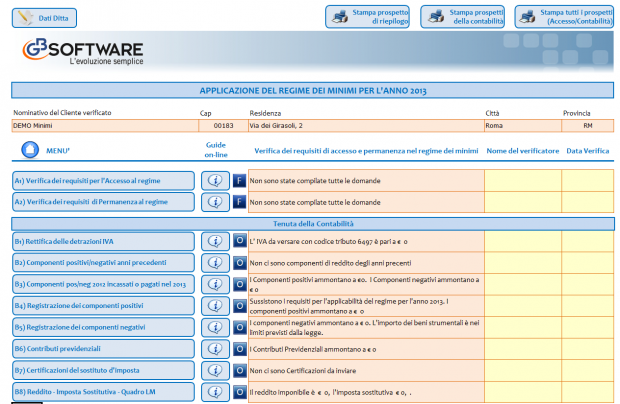Click 'Il reddito imponibile è € 0' text
Image resolution: width=620 pixels, height=404 pixels.
[331, 393]
